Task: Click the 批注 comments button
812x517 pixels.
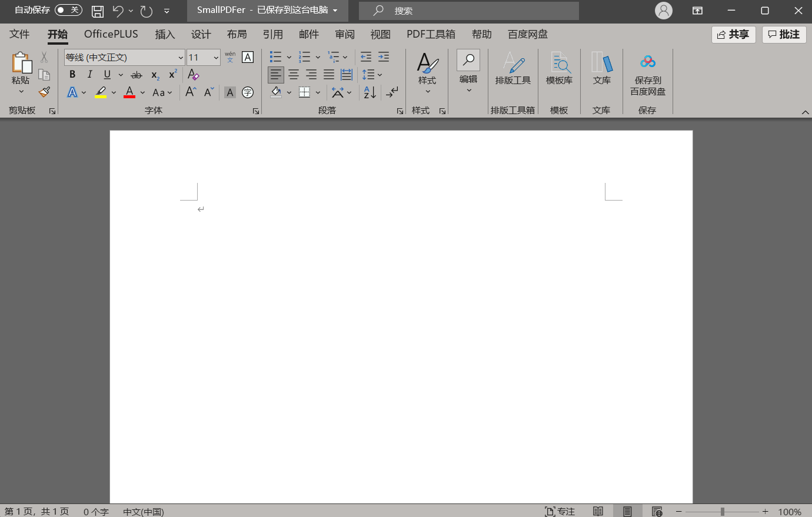Action: pos(784,34)
